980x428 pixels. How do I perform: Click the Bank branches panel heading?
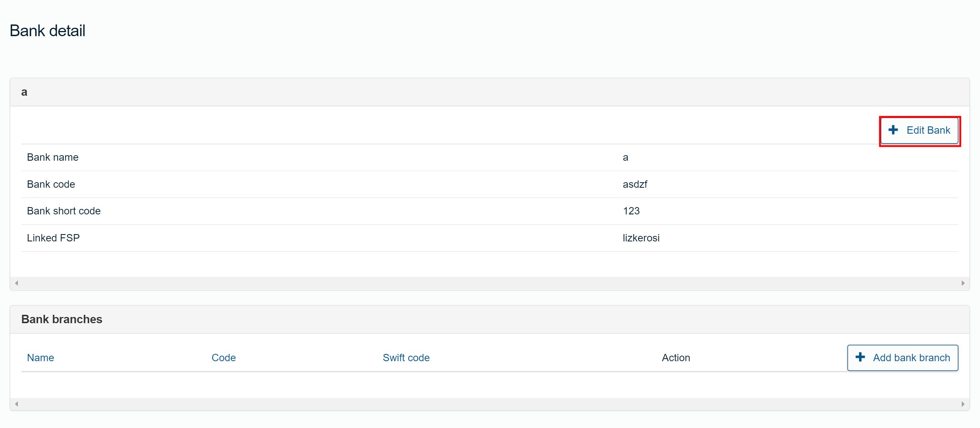click(62, 319)
